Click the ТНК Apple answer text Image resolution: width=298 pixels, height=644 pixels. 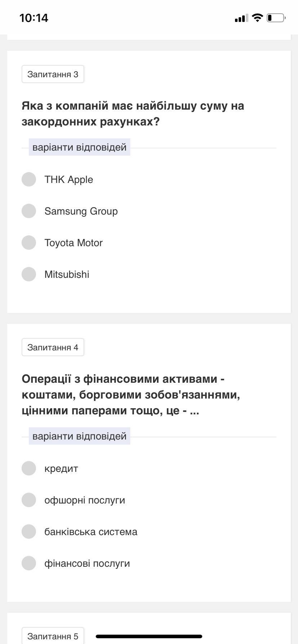click(69, 180)
